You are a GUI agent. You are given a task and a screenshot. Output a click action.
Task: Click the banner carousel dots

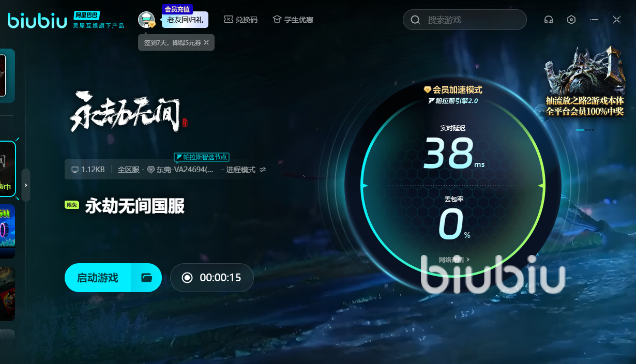pyautogui.click(x=585, y=129)
